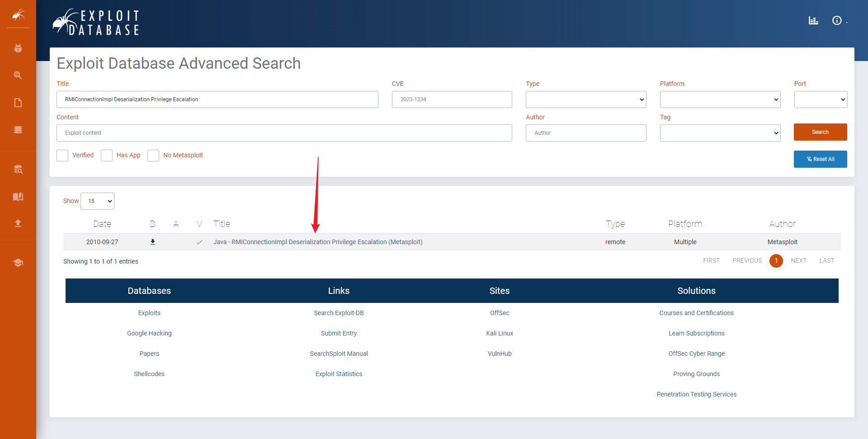Visit Kali Linux site link

[x=500, y=333]
